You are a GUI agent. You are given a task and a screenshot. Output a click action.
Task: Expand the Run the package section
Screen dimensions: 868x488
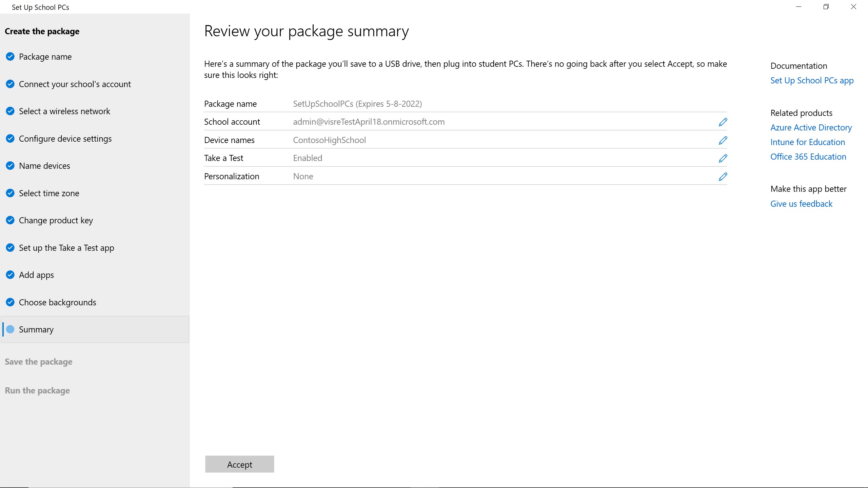tap(37, 390)
